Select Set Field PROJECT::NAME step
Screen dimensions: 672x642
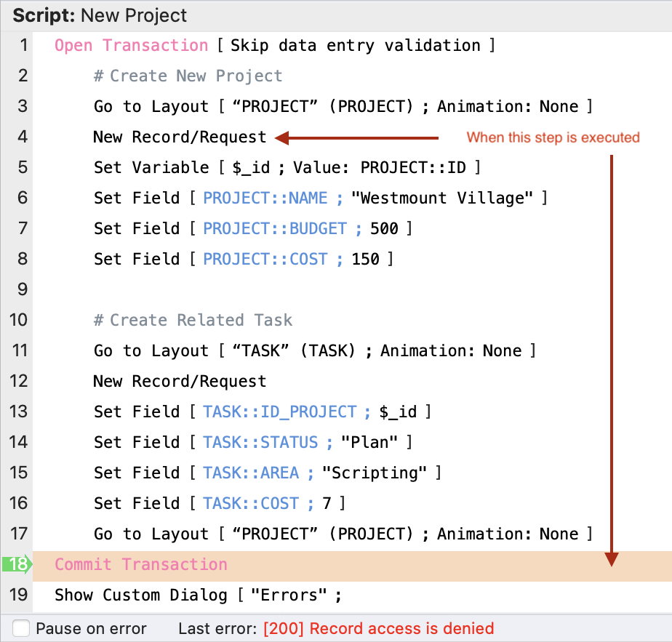(320, 198)
